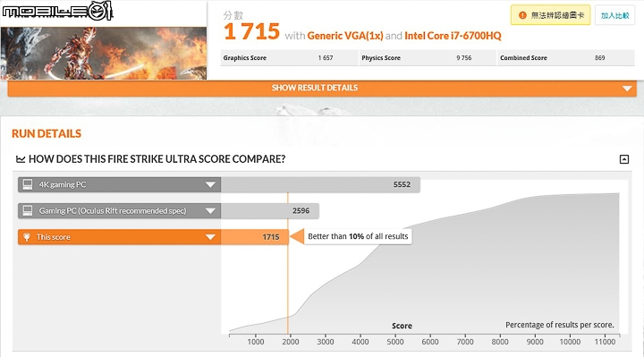Click the Combined Score label
Image resolution: width=644 pixels, height=357 pixels.
523,58
